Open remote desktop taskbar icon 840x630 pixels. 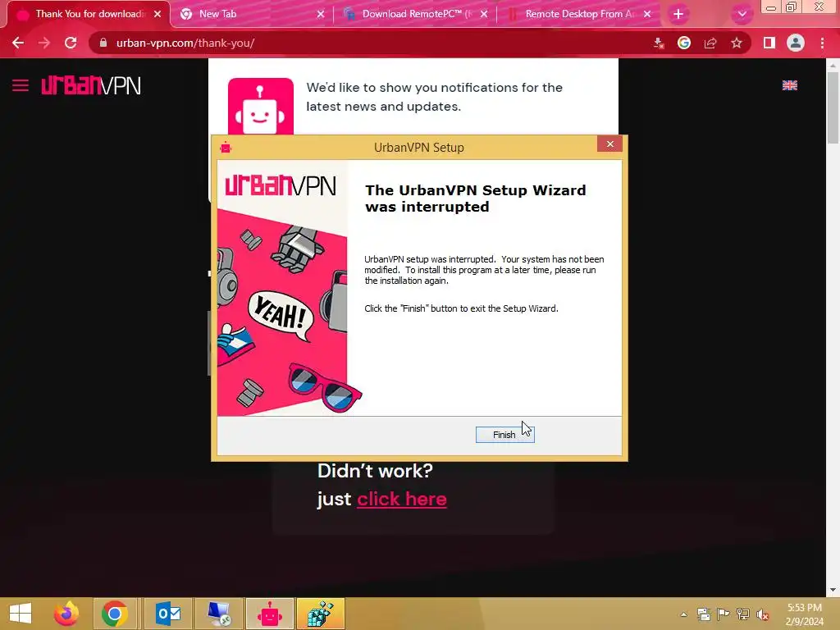click(219, 614)
